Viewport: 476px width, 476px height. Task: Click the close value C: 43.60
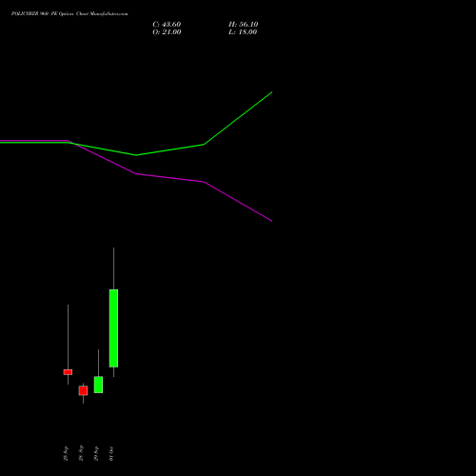(x=167, y=25)
